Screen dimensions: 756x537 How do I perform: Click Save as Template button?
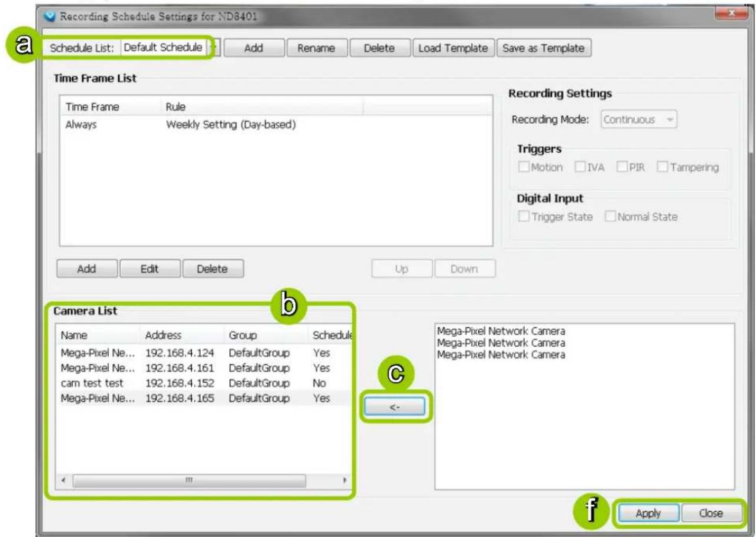click(544, 48)
